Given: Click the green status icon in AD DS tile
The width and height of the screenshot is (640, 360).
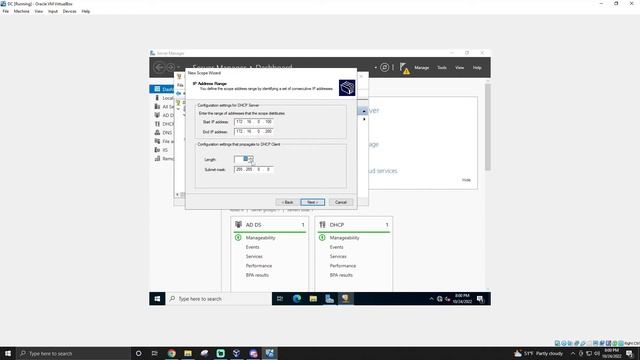Looking at the screenshot, I should coord(238,238).
